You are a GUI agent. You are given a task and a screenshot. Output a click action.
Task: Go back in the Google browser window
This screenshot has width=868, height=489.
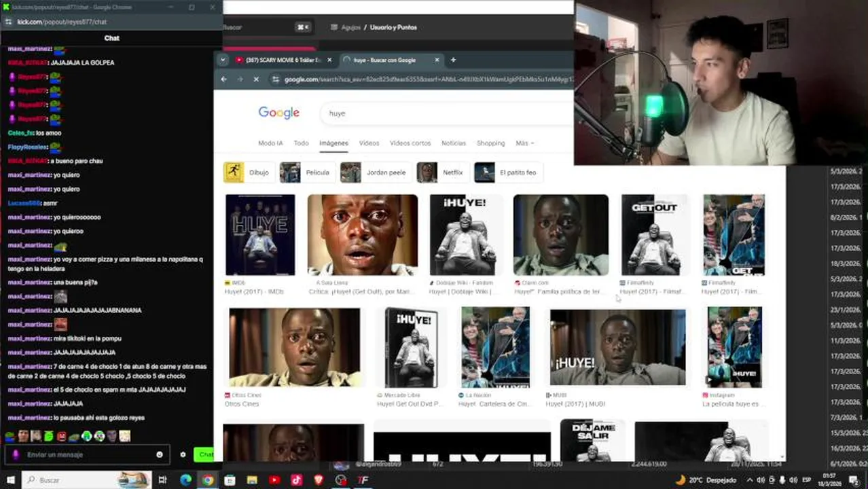pos(223,79)
